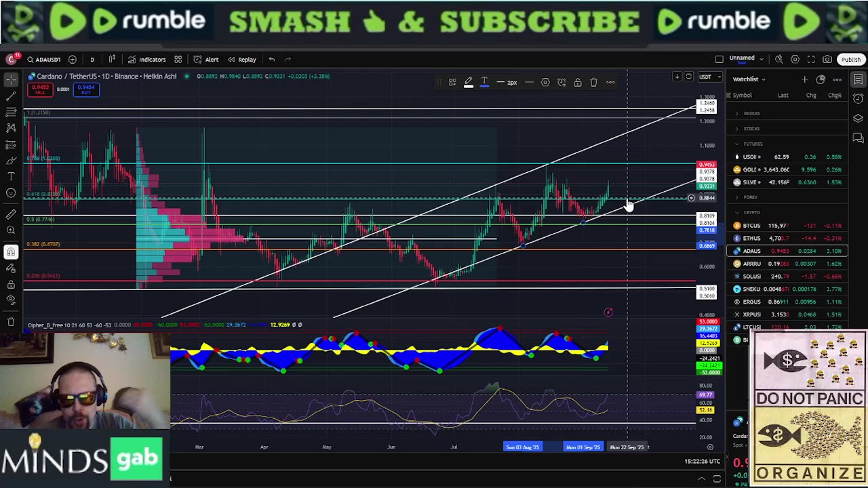Delete the selected drawing

point(593,83)
